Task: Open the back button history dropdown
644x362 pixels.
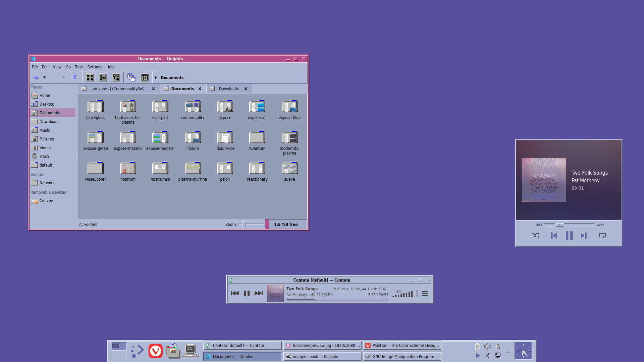Action: (x=44, y=77)
